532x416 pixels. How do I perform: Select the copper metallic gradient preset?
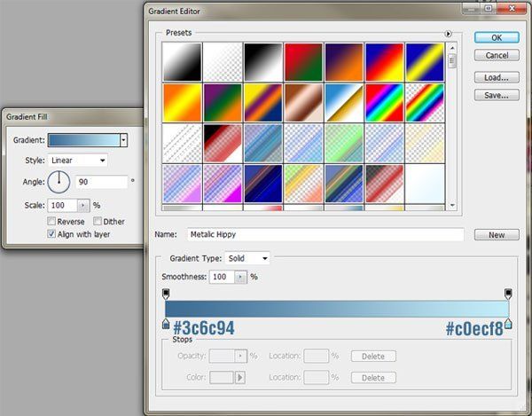(303, 103)
